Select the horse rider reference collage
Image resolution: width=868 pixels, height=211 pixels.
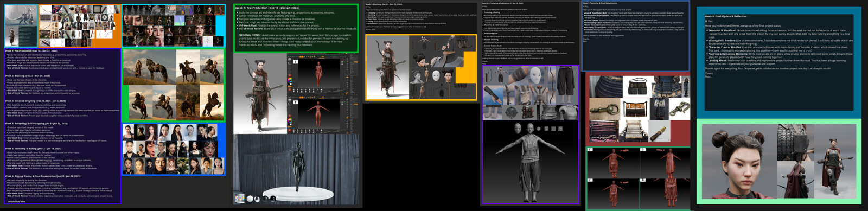(173, 85)
